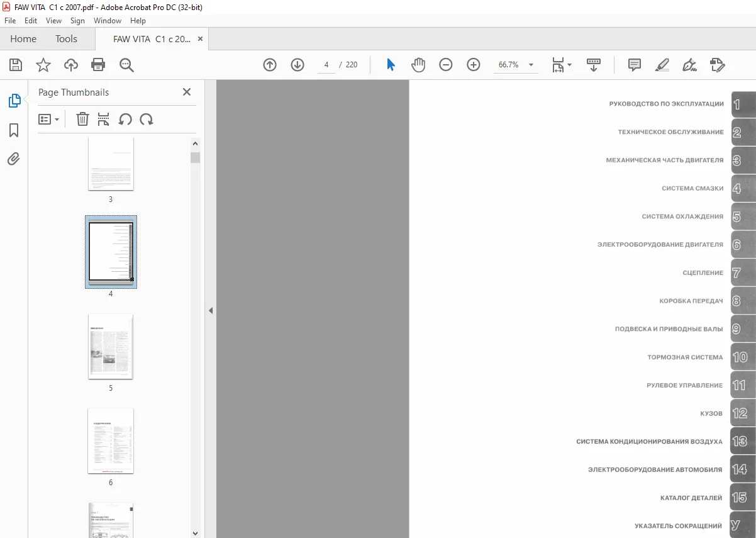Click the thumbnails scrollbar up arrow
Screen dimensions: 756x538
click(195, 143)
